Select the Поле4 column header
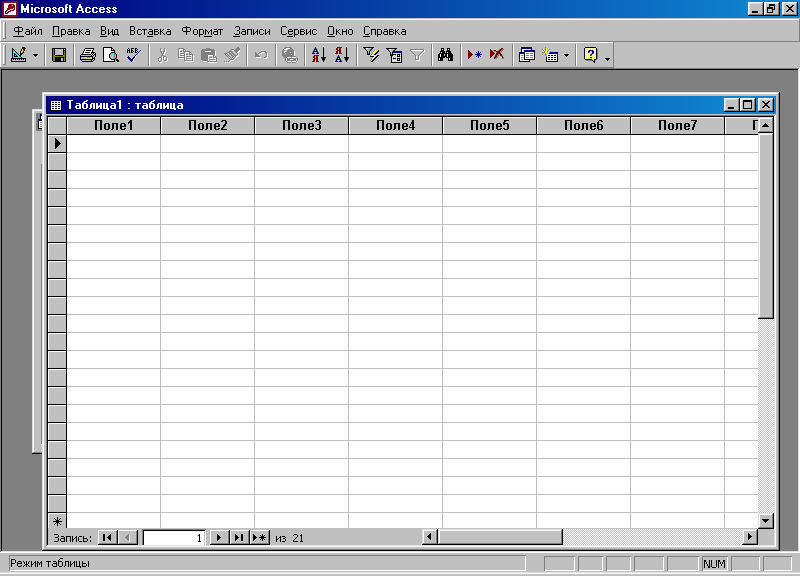This screenshot has width=800, height=576. (x=395, y=126)
